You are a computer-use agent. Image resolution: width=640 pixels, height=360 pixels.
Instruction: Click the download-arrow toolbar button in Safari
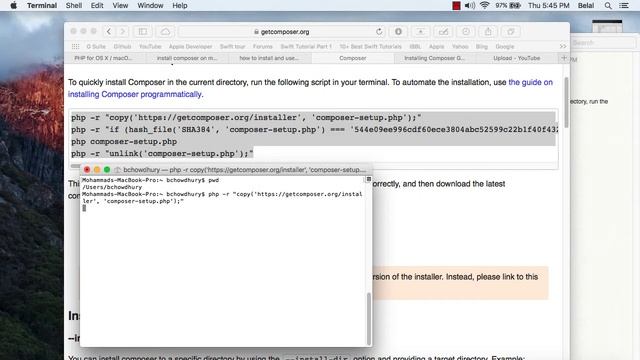click(x=420, y=31)
